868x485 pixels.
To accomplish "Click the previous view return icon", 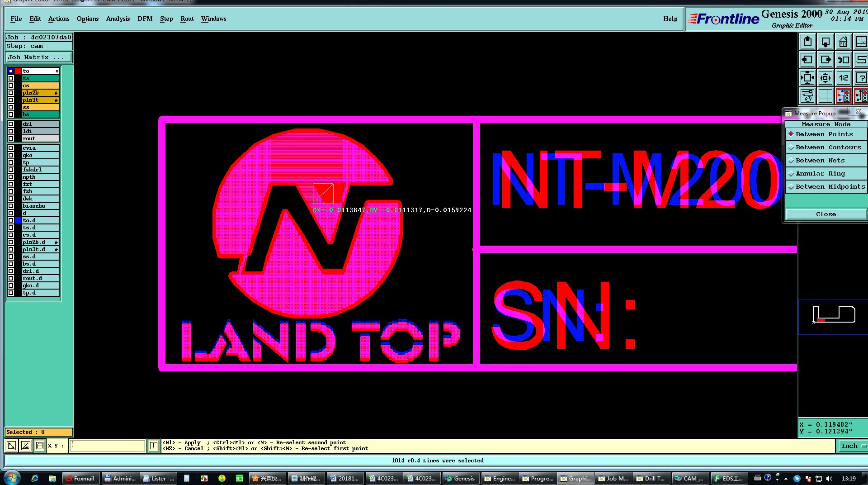I will [844, 60].
